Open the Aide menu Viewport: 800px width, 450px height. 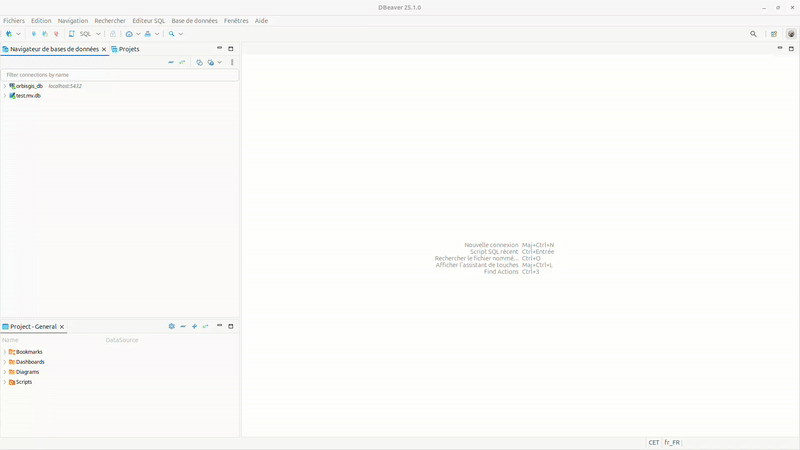pos(261,20)
